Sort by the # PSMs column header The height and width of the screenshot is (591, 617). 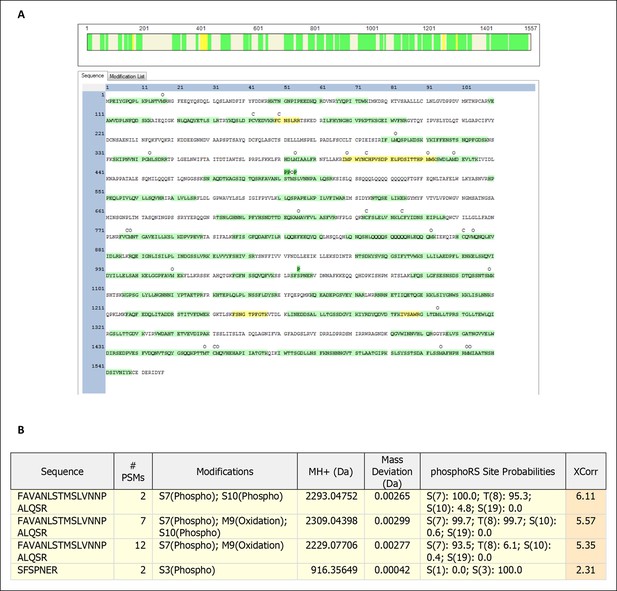133,471
